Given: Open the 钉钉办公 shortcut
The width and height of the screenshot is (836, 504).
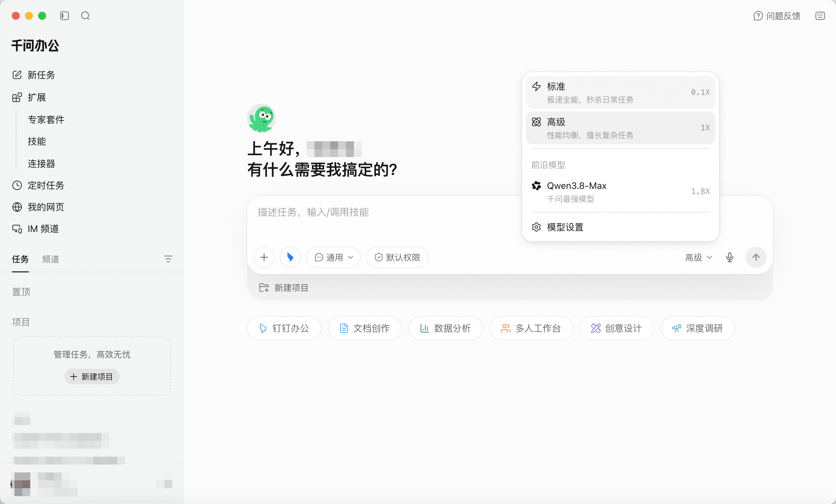Looking at the screenshot, I should pos(284,328).
